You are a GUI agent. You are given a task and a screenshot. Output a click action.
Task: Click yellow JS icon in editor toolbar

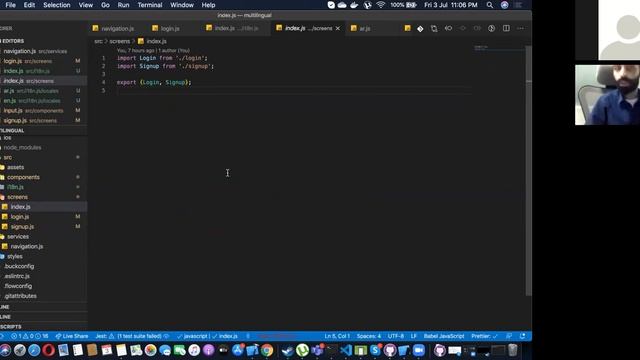407,28
